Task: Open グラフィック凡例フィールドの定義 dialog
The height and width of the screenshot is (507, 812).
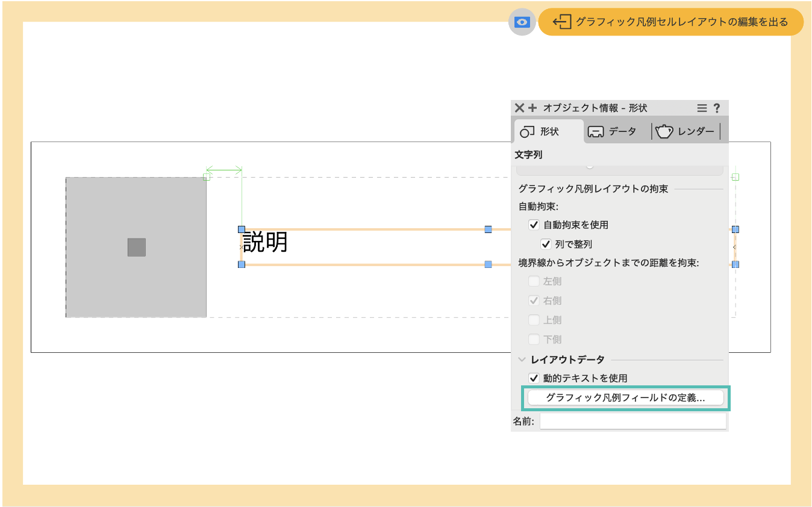Action: (x=625, y=398)
